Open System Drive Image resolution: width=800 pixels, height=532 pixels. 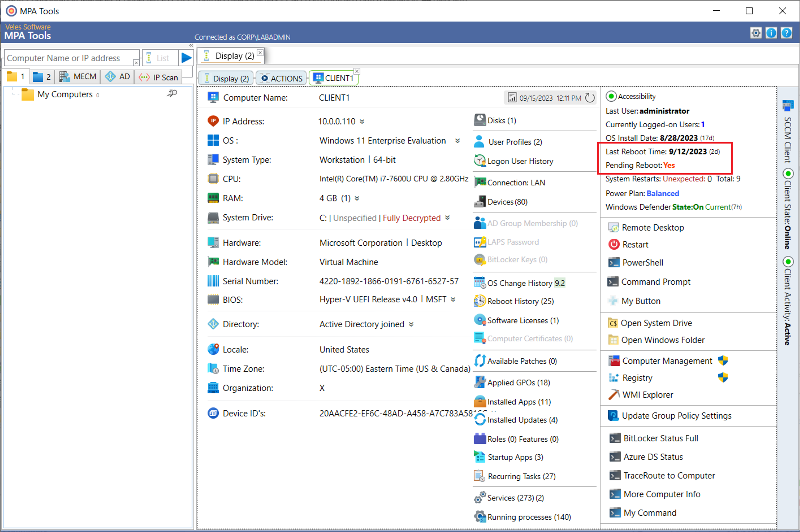650,323
